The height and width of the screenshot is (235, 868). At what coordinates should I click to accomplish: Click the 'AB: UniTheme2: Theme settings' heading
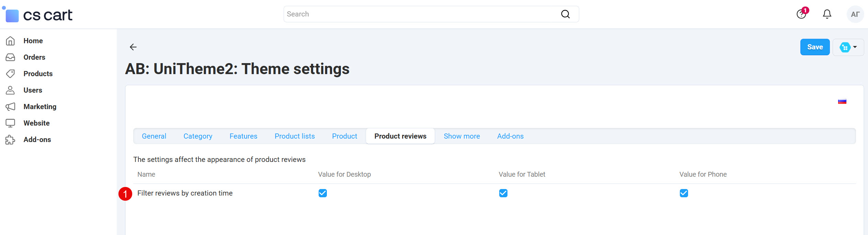click(x=237, y=69)
